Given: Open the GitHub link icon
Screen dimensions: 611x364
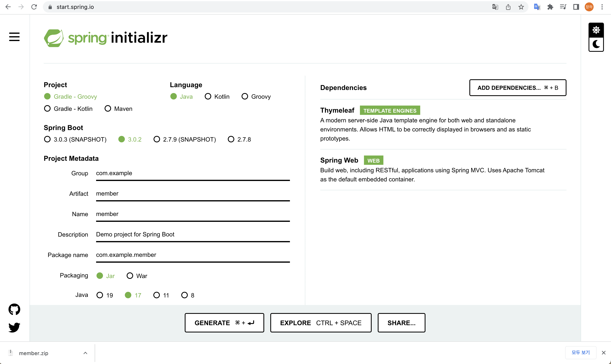Looking at the screenshot, I should pyautogui.click(x=14, y=309).
